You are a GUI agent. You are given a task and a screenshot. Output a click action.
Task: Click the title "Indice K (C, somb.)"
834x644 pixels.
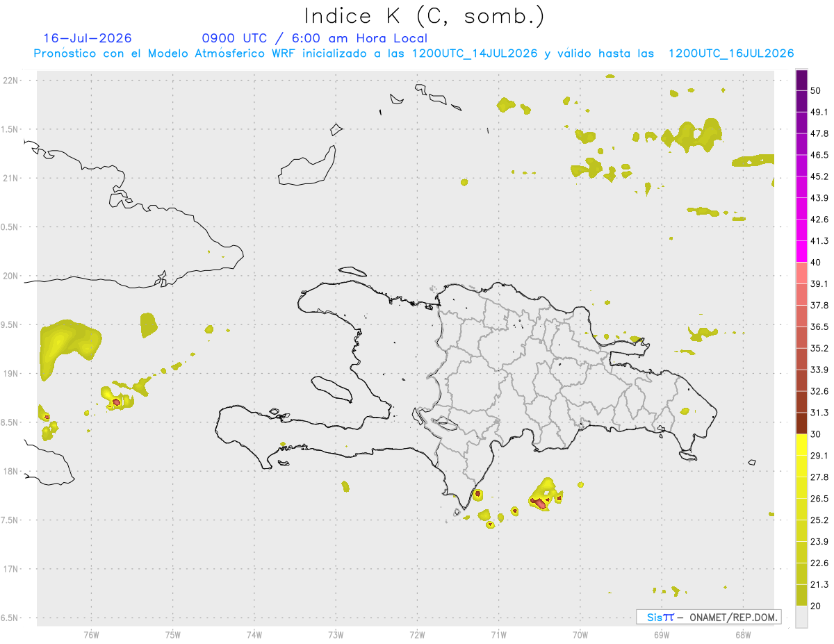click(424, 16)
